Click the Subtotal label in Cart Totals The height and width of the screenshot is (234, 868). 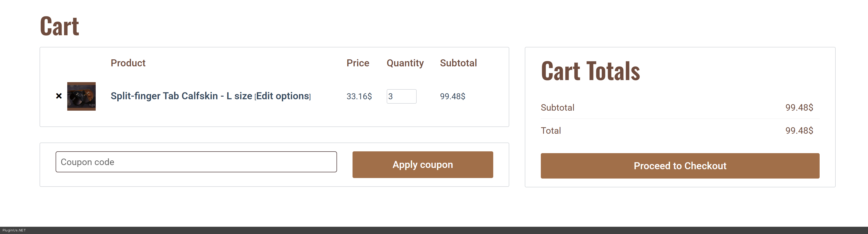tap(557, 107)
